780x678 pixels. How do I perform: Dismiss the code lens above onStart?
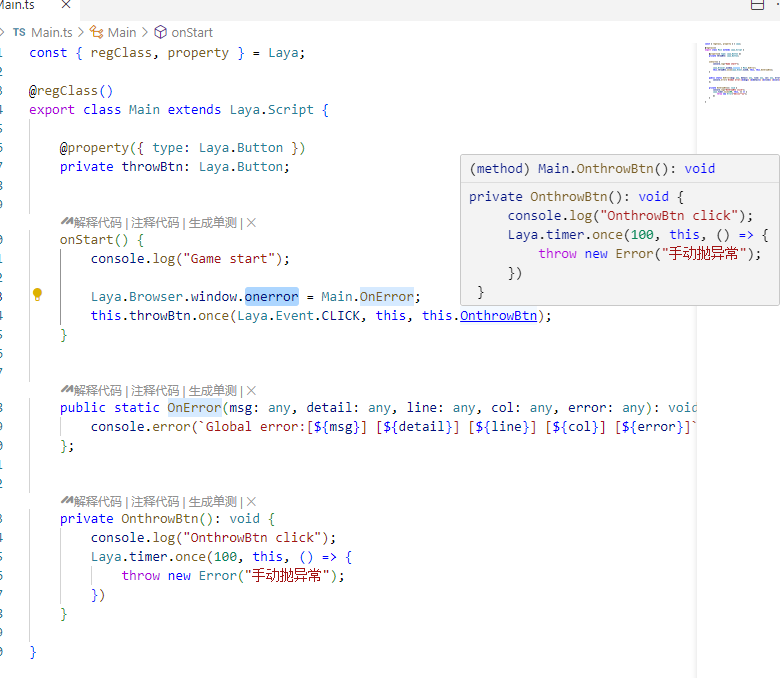[251, 223]
